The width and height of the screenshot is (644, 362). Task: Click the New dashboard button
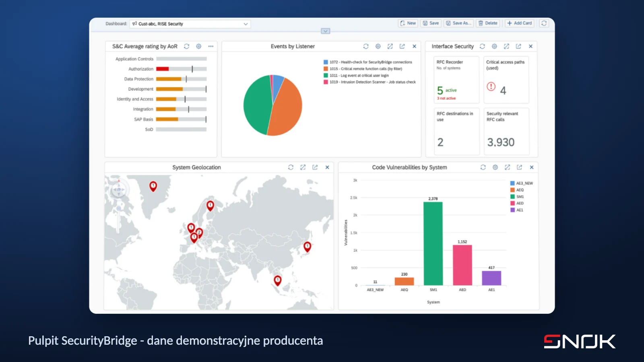(408, 23)
